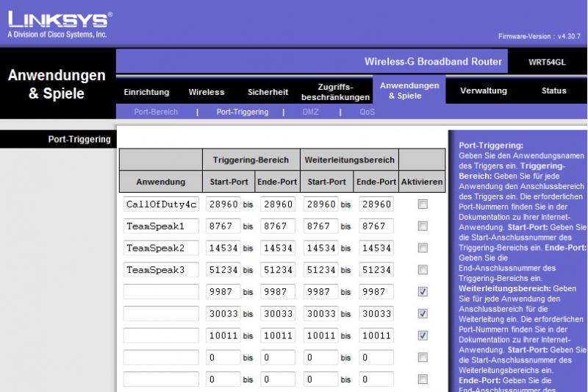The image size is (588, 392).
Task: Switch to the Wireless tab
Action: pos(207,92)
